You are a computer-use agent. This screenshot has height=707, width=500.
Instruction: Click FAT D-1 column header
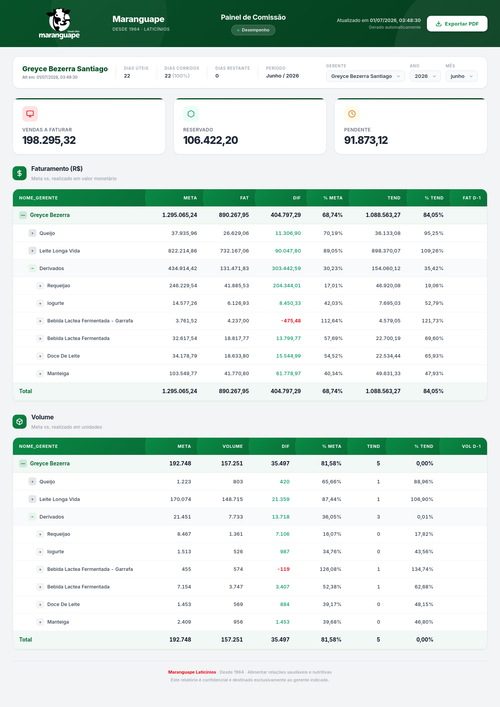(472, 198)
